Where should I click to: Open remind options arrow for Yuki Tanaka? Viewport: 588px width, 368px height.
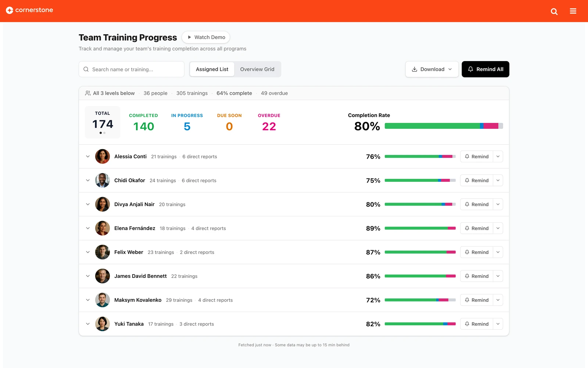point(498,324)
